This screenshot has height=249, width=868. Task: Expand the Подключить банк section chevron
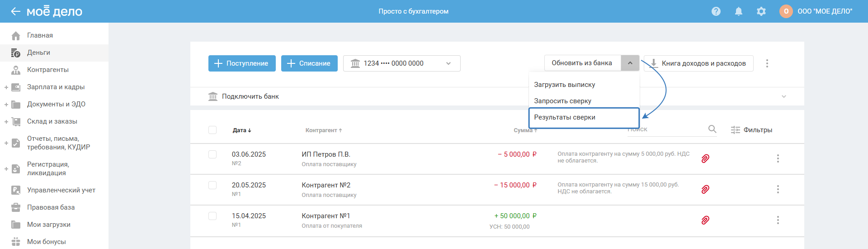(784, 96)
